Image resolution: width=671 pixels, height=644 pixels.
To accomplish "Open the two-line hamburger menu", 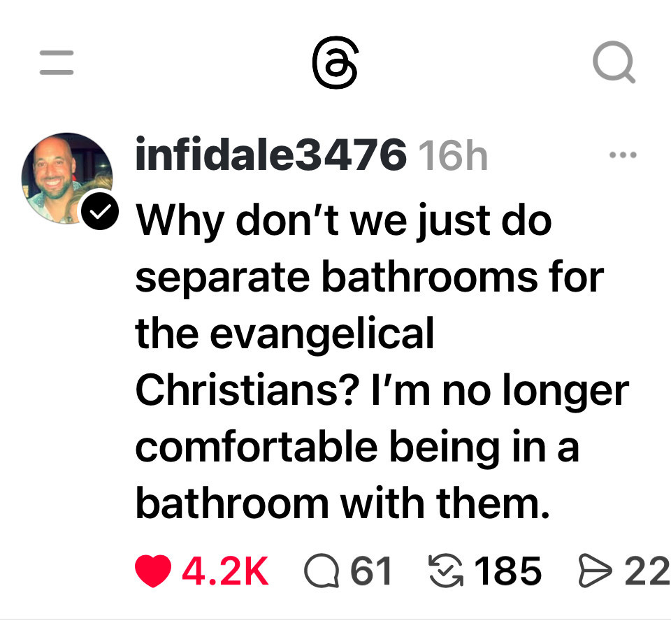I will coord(57,62).
